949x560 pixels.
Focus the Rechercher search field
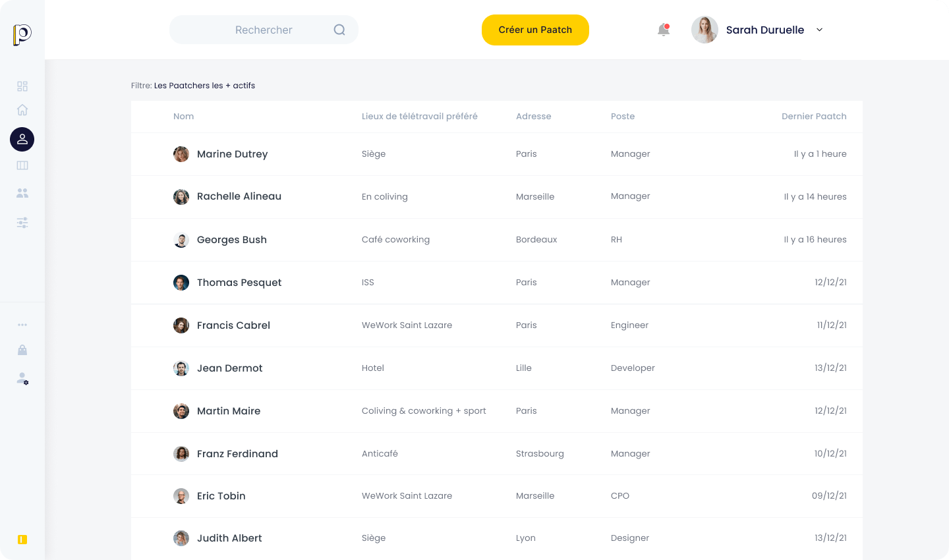(x=264, y=30)
